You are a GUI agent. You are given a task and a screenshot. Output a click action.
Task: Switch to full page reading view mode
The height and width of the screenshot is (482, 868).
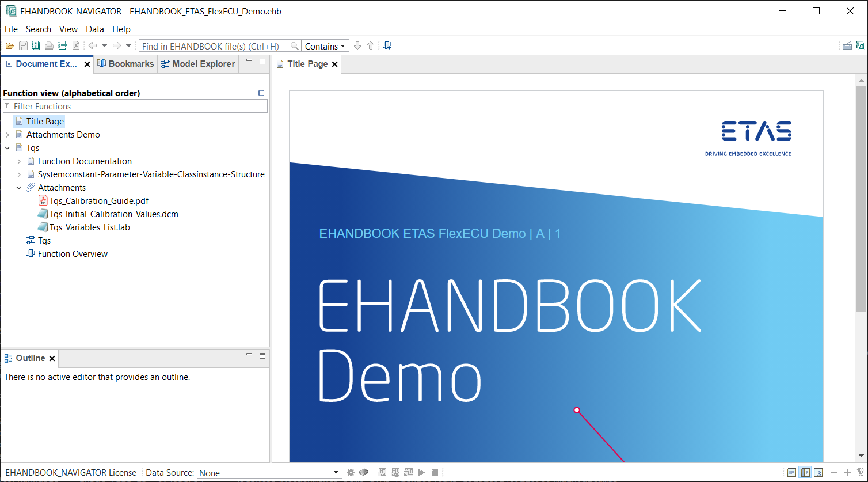click(791, 472)
